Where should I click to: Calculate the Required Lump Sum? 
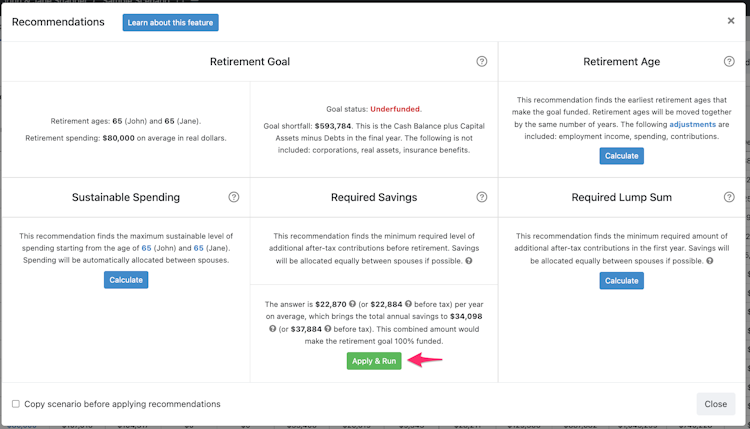coord(621,280)
